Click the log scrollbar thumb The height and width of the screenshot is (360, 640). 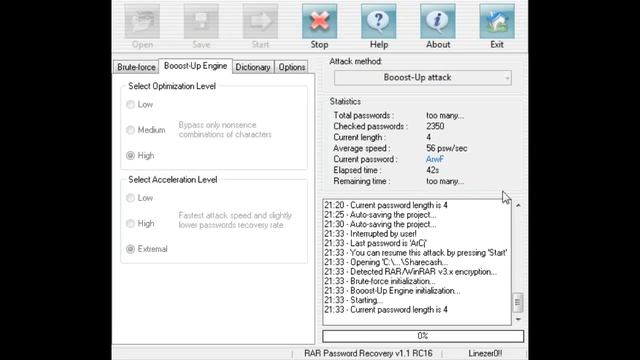pos(518,302)
